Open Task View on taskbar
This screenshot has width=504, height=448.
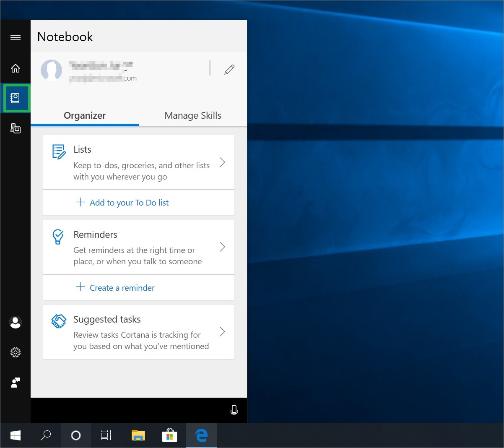(x=106, y=435)
